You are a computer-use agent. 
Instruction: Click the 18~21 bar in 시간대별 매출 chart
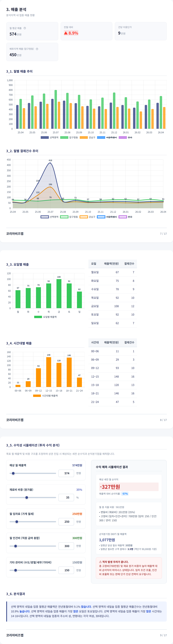tap(69, 372)
